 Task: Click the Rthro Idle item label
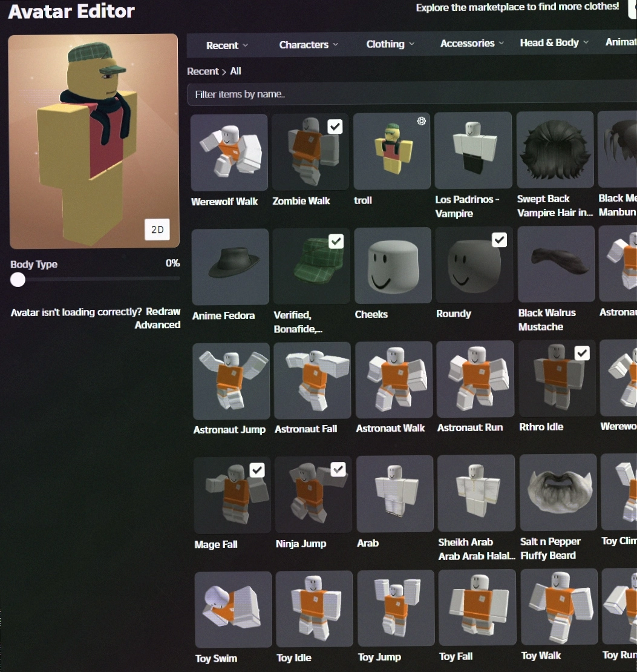pos(541,427)
